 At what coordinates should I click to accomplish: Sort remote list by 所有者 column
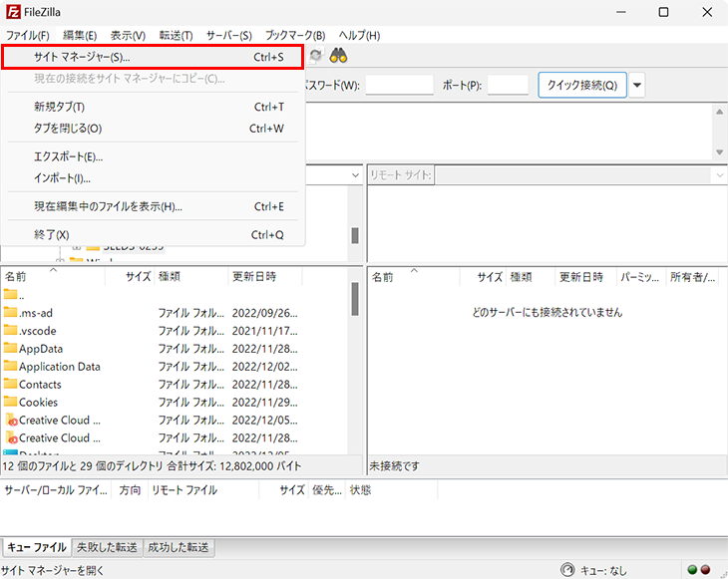click(x=693, y=277)
